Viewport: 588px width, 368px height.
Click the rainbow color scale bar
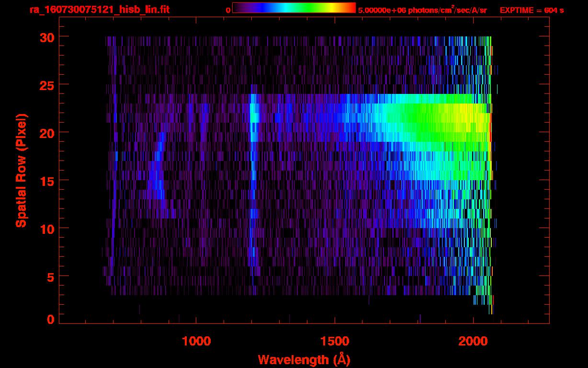(x=294, y=8)
